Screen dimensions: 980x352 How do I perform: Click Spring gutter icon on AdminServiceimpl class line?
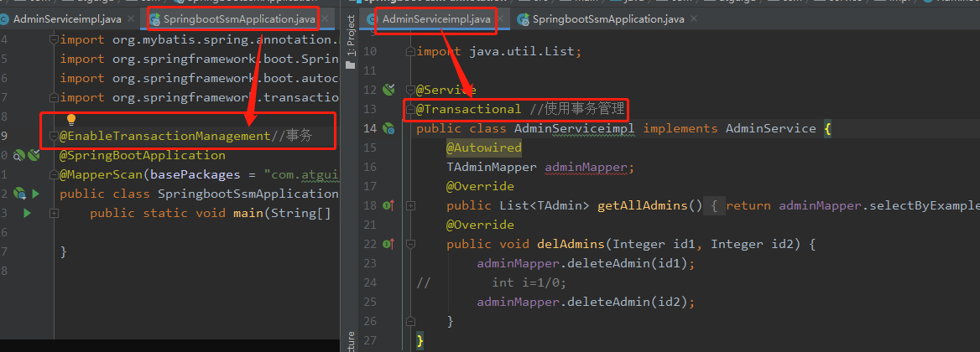click(388, 128)
